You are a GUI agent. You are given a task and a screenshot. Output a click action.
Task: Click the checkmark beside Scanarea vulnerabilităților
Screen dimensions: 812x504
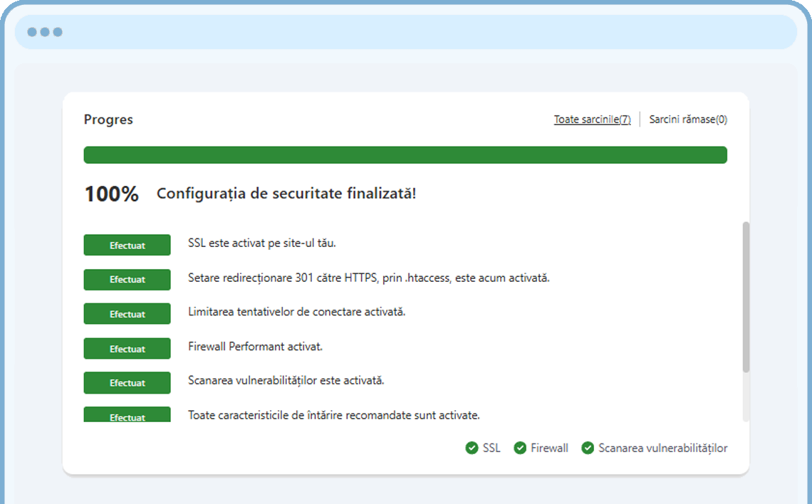pyautogui.click(x=588, y=448)
